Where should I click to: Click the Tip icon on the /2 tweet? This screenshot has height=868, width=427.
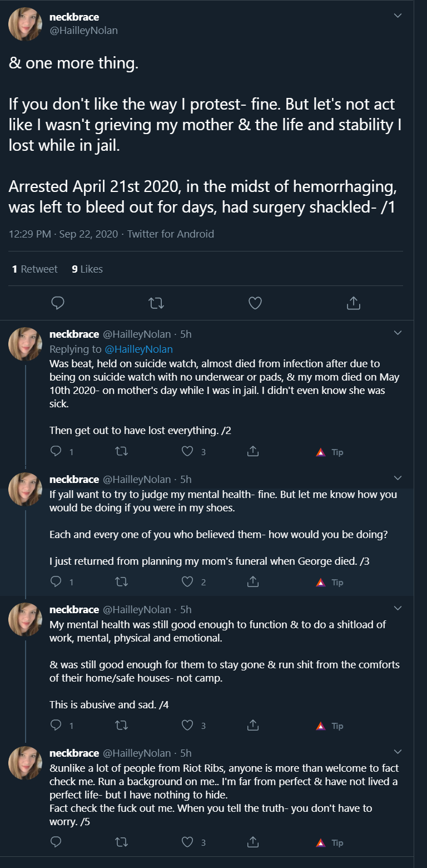coord(321,452)
